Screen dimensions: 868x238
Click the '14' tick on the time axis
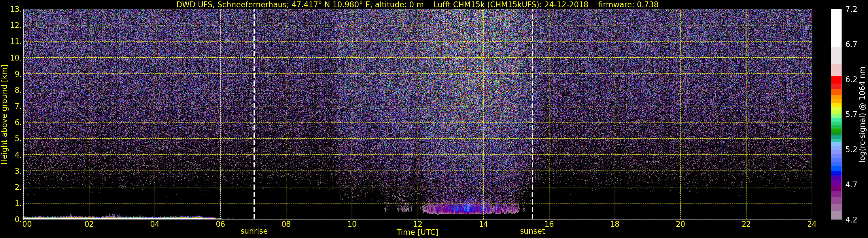click(x=483, y=224)
